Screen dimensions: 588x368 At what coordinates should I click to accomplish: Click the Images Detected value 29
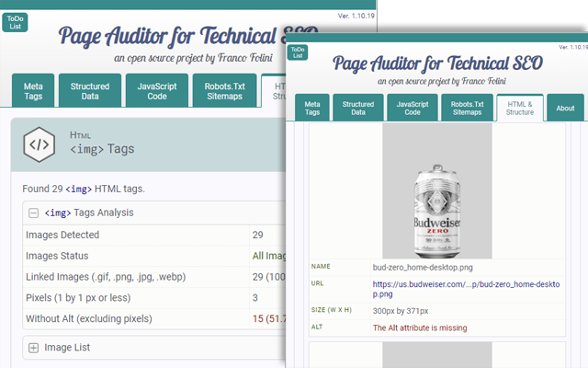pos(257,236)
